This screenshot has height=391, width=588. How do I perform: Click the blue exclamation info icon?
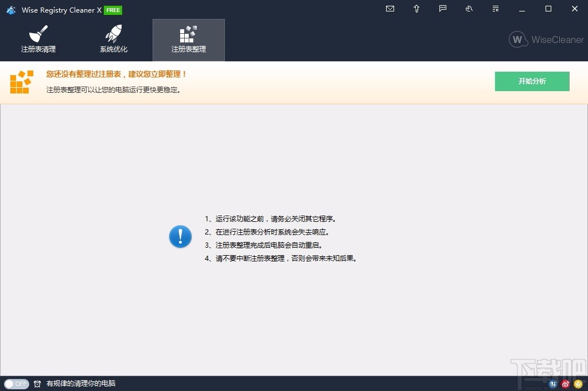[180, 236]
